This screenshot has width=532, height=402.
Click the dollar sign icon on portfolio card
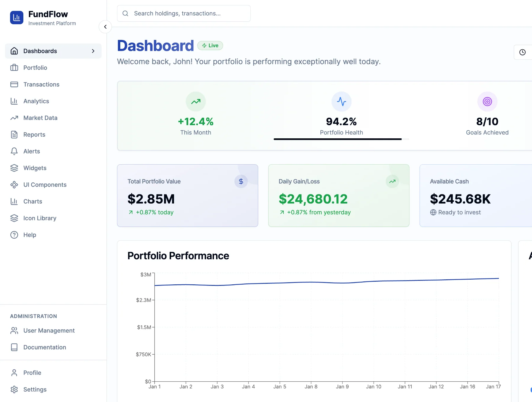[241, 181]
